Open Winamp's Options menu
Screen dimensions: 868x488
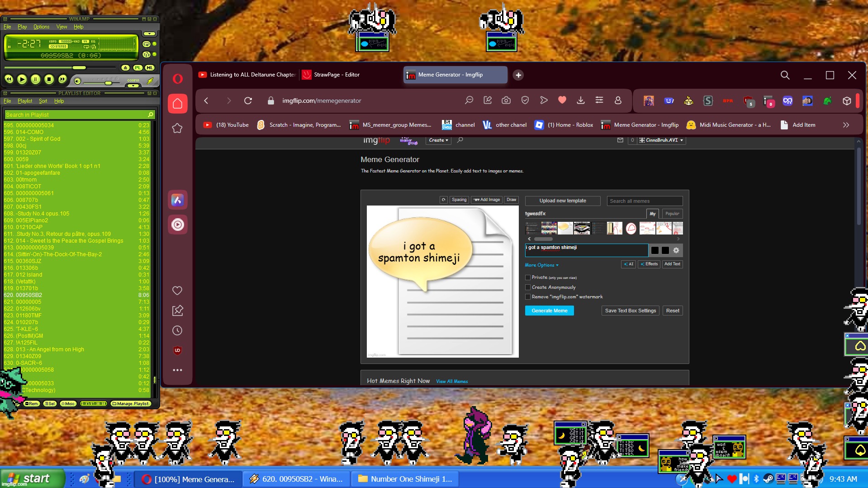tap(41, 27)
